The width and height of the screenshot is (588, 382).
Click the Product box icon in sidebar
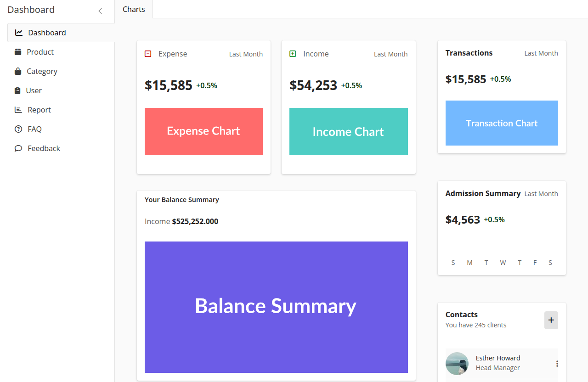click(18, 52)
